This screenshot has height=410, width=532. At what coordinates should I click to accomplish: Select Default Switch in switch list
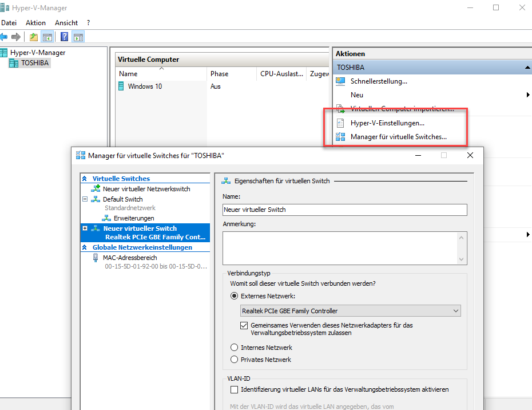click(123, 199)
